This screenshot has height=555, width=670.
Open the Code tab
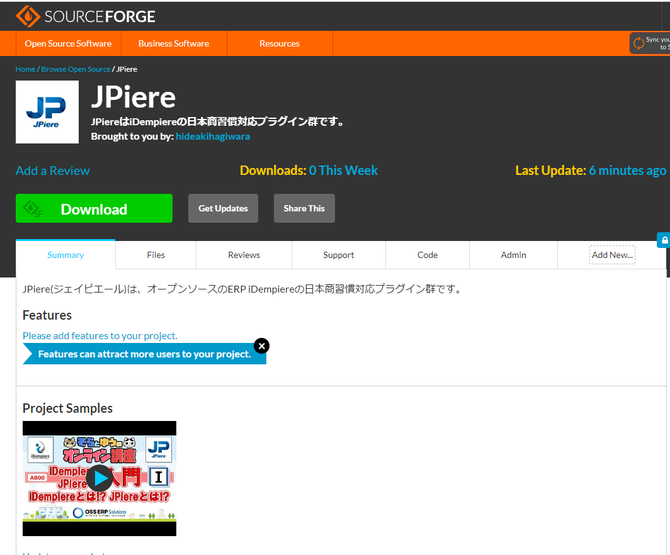(x=427, y=255)
